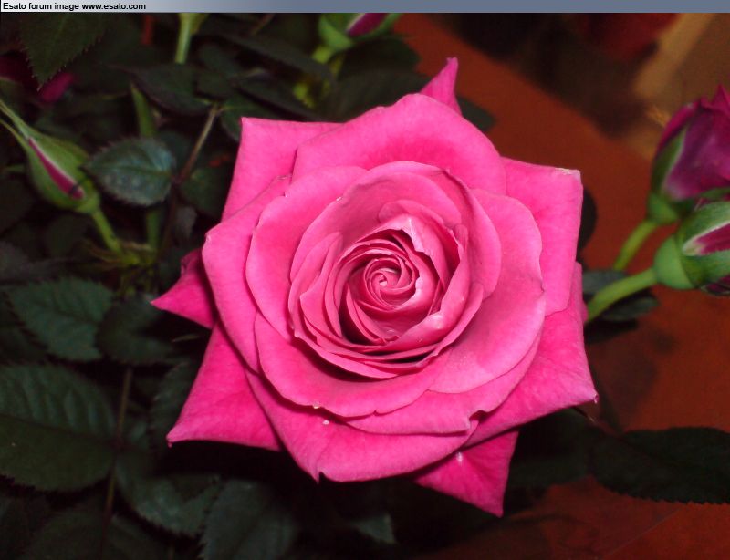Click the bottom-most rose petal tip
This screenshot has width=730, height=560.
click(x=495, y=503)
